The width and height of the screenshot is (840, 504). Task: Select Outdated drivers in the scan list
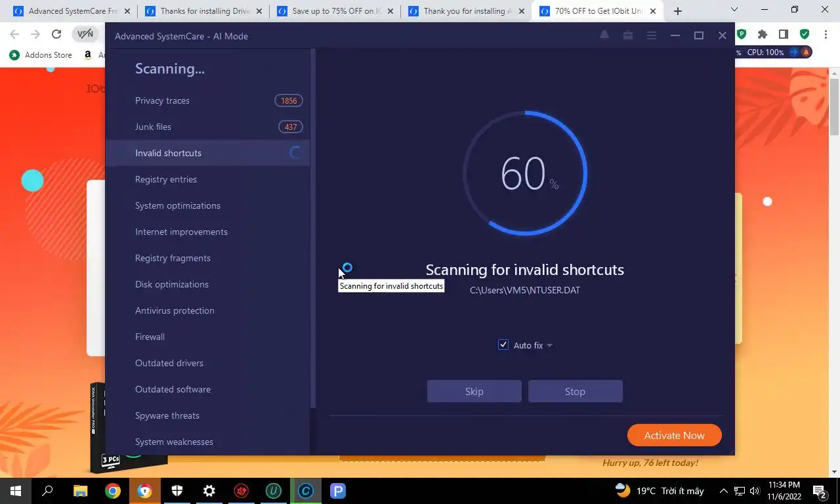pyautogui.click(x=207, y=363)
